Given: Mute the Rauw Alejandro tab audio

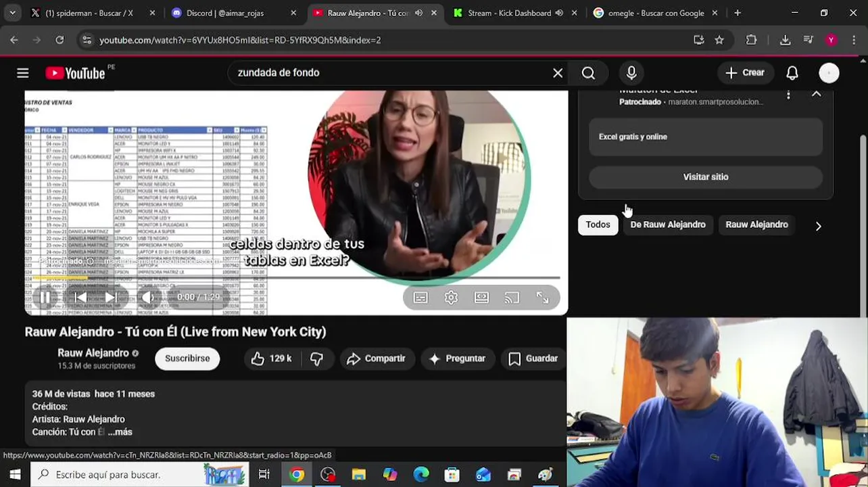Looking at the screenshot, I should point(418,13).
